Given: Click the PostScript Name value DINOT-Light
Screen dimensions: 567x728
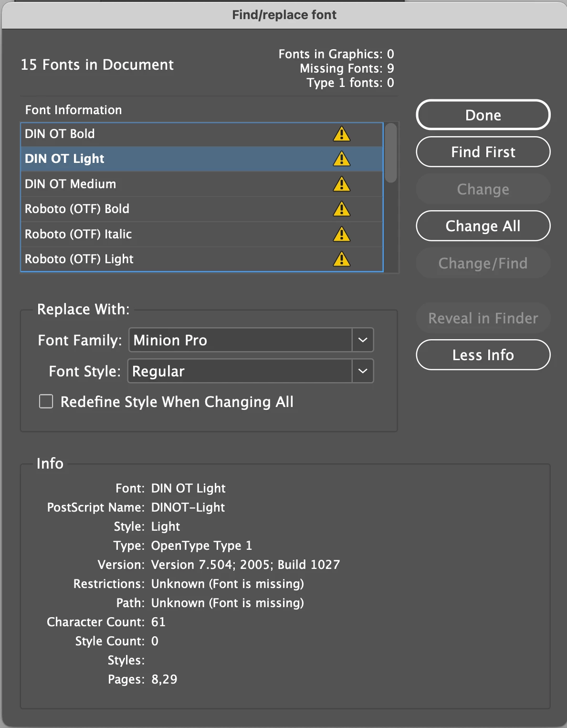Looking at the screenshot, I should (188, 507).
